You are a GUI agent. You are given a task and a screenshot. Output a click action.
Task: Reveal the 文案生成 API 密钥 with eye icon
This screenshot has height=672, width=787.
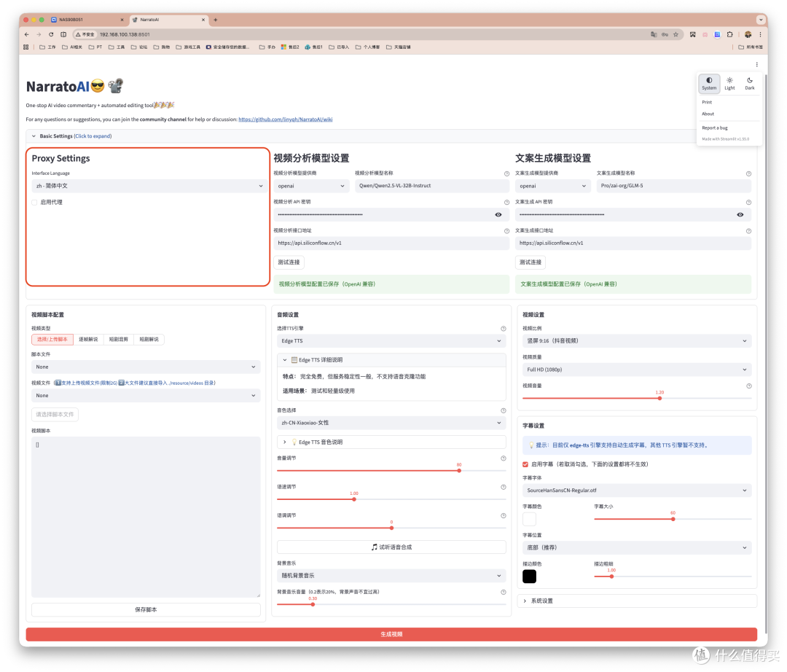coord(740,215)
